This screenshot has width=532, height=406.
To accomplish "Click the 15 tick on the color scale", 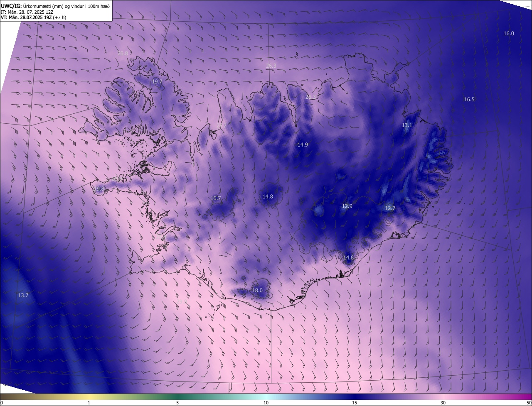I will (x=355, y=403).
